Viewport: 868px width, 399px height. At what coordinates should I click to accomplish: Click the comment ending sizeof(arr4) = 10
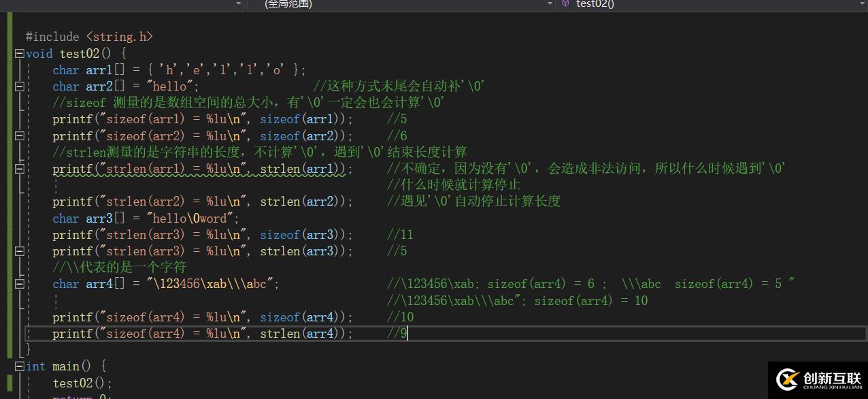click(x=518, y=301)
